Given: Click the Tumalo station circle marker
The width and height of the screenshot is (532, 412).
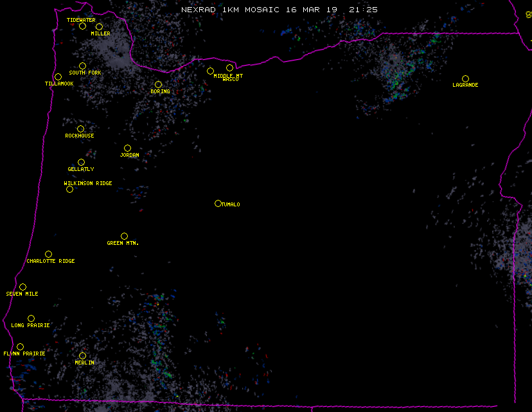Looking at the screenshot, I should pos(218,204).
